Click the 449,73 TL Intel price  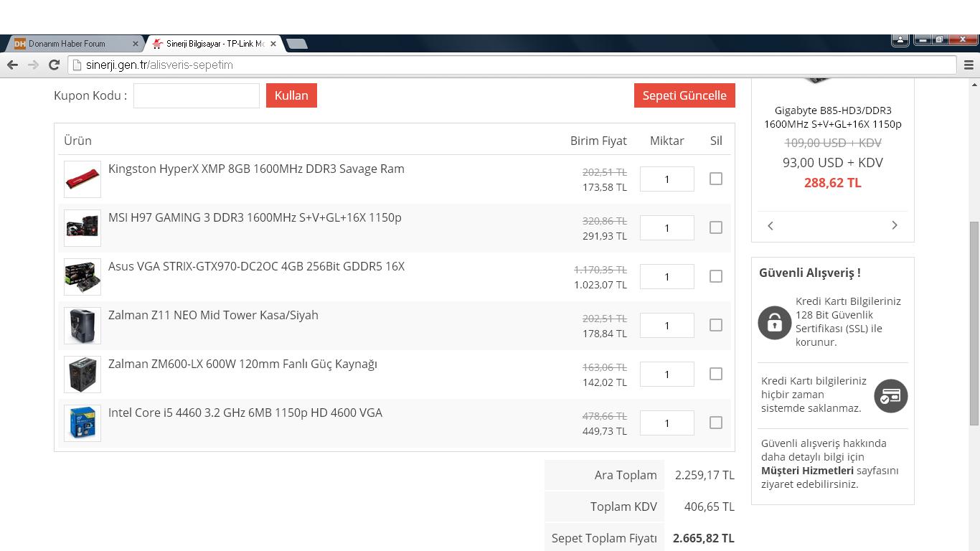point(605,431)
